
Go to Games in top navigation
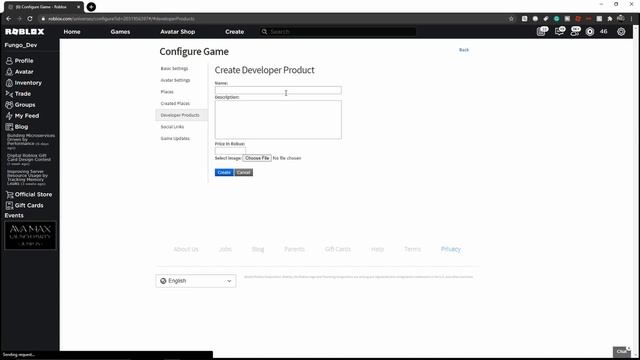pyautogui.click(x=120, y=31)
